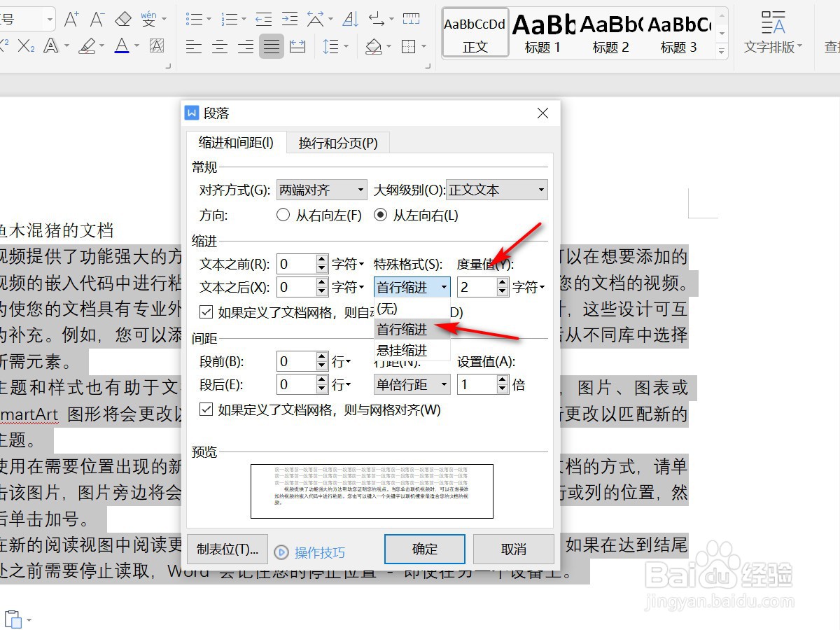Open the 对齐方式 alignment dropdown

coord(321,190)
